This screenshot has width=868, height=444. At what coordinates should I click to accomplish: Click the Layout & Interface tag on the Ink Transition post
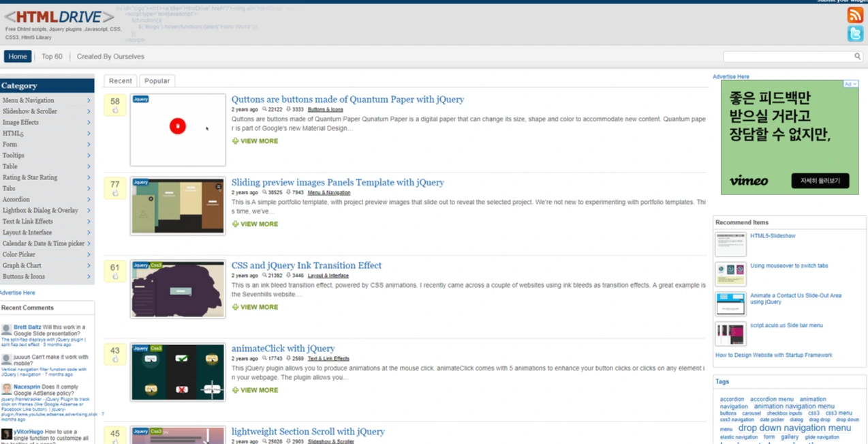[x=328, y=276]
